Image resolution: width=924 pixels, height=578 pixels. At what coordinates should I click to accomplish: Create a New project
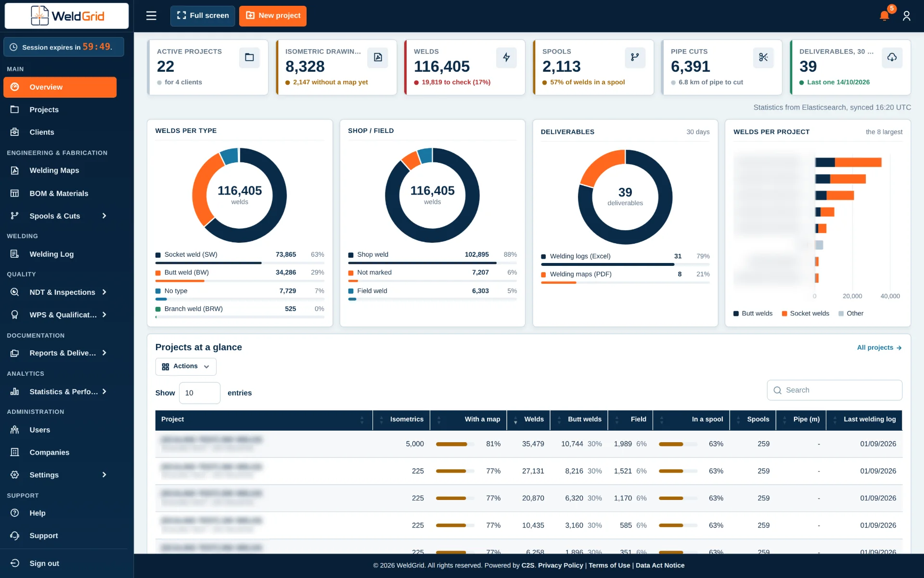[x=273, y=16]
